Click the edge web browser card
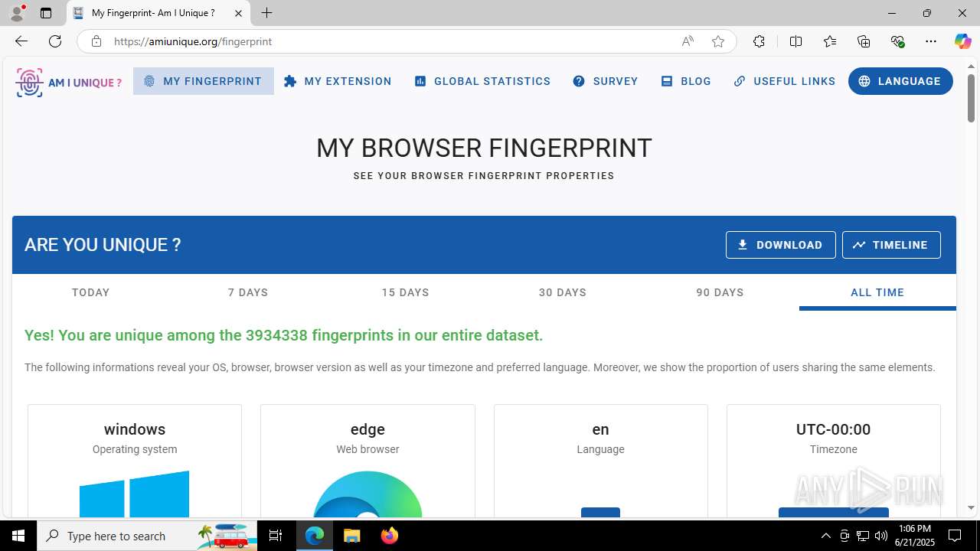Viewport: 980px width, 551px height. pos(367,461)
